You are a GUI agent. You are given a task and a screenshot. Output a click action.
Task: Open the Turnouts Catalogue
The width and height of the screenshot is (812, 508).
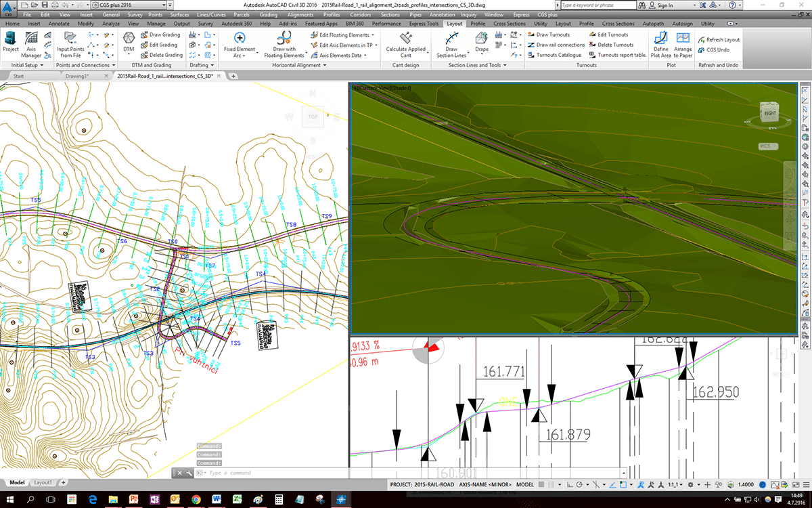[x=554, y=55]
